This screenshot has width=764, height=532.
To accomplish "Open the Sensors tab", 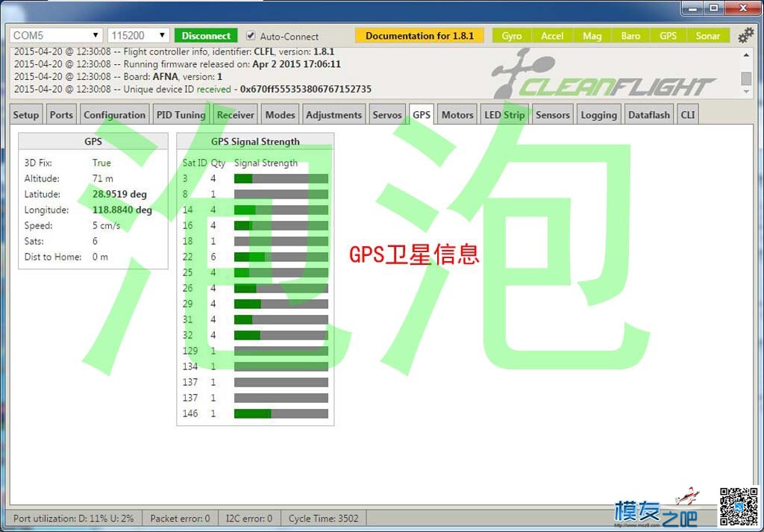I will coord(553,115).
